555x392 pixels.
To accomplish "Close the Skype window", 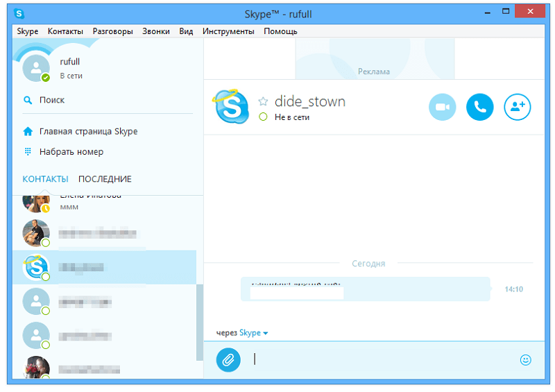I will pyautogui.click(x=530, y=11).
